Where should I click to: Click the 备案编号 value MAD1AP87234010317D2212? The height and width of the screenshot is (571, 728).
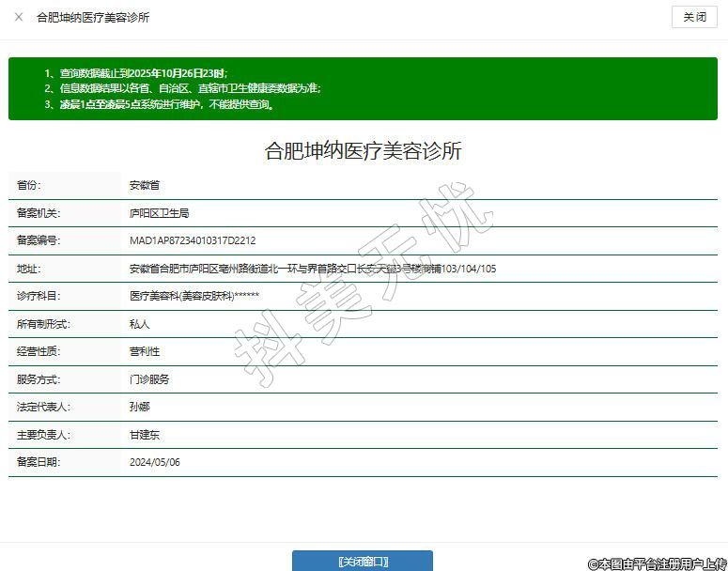pos(193,240)
